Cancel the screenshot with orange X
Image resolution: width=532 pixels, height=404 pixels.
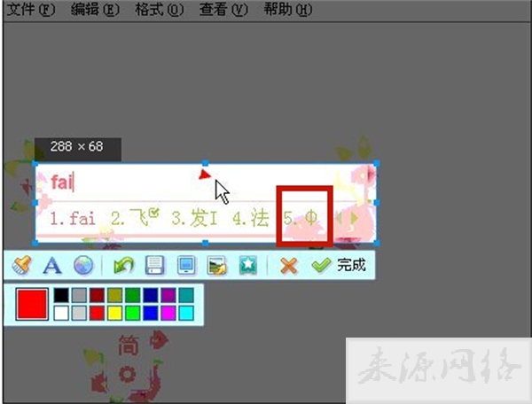click(287, 265)
